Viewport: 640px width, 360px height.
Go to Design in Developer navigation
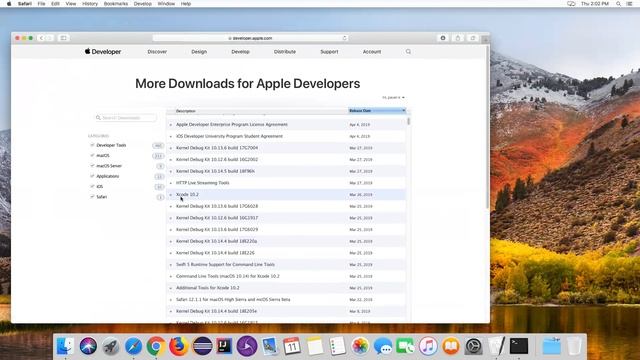point(199,52)
